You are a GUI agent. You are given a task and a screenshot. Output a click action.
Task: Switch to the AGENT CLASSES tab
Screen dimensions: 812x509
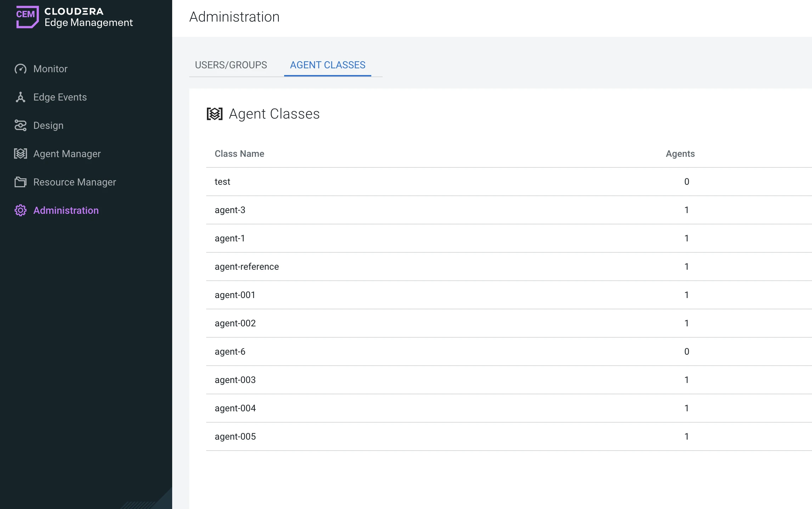point(327,65)
